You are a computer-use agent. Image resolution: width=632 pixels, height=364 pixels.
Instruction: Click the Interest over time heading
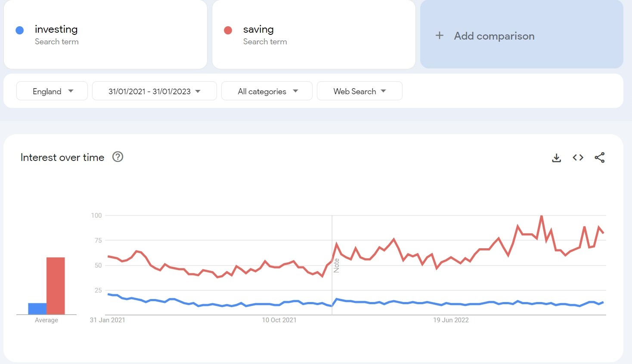click(x=62, y=157)
